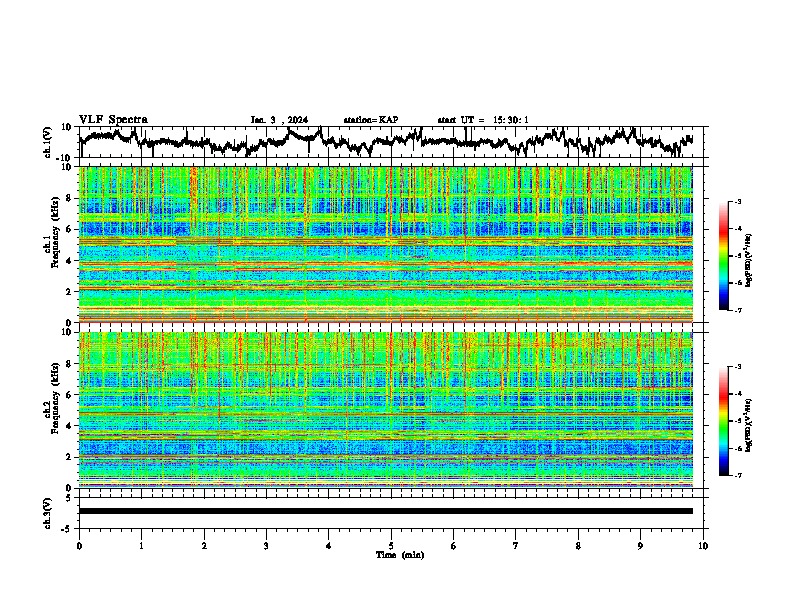Click time axis tick label 10
This screenshot has height=612, width=792.
click(703, 546)
